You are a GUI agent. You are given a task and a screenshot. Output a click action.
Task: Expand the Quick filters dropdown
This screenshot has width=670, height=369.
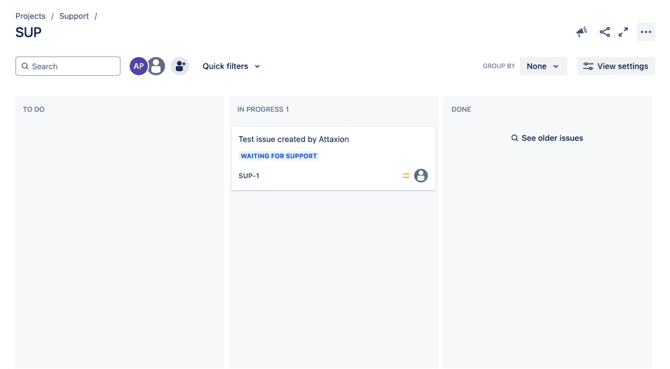tap(231, 66)
